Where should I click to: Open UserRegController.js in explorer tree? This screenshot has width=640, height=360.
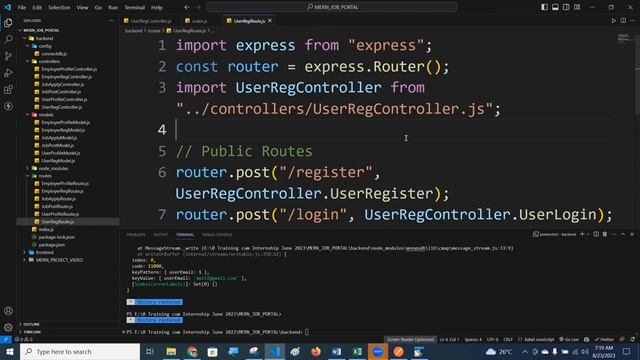pos(61,107)
